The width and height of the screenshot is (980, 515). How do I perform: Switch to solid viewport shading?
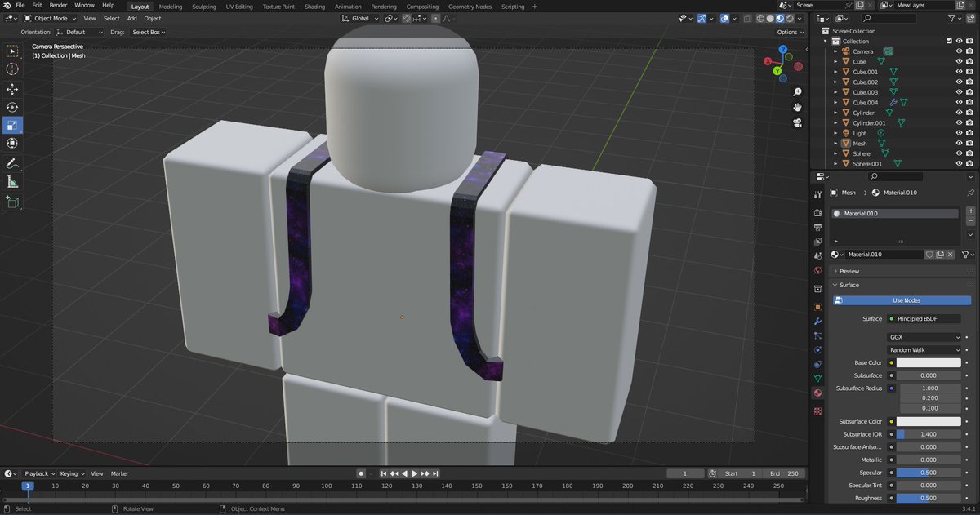(x=770, y=18)
